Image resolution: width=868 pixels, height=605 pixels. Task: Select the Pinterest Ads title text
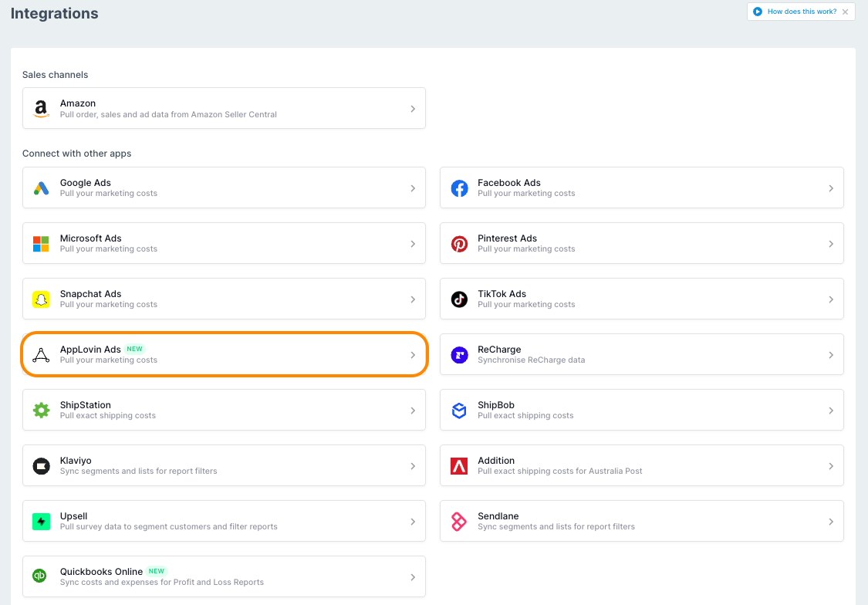[x=507, y=238]
